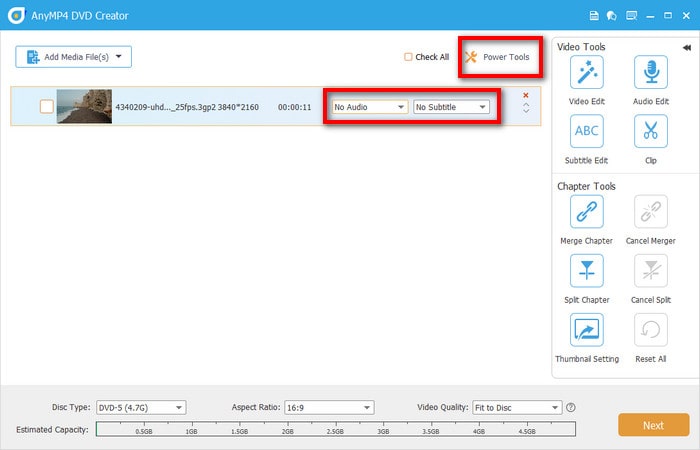The width and height of the screenshot is (700, 450).
Task: Open the Subtitle Edit tool
Action: [585, 132]
